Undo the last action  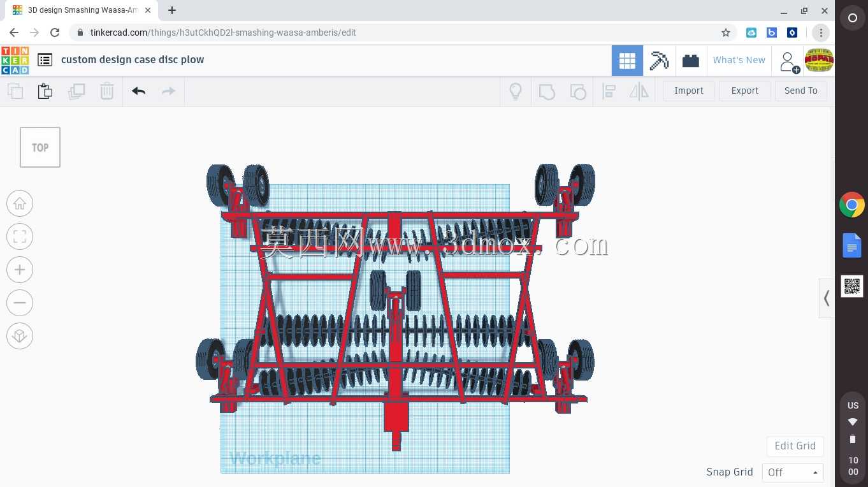139,91
